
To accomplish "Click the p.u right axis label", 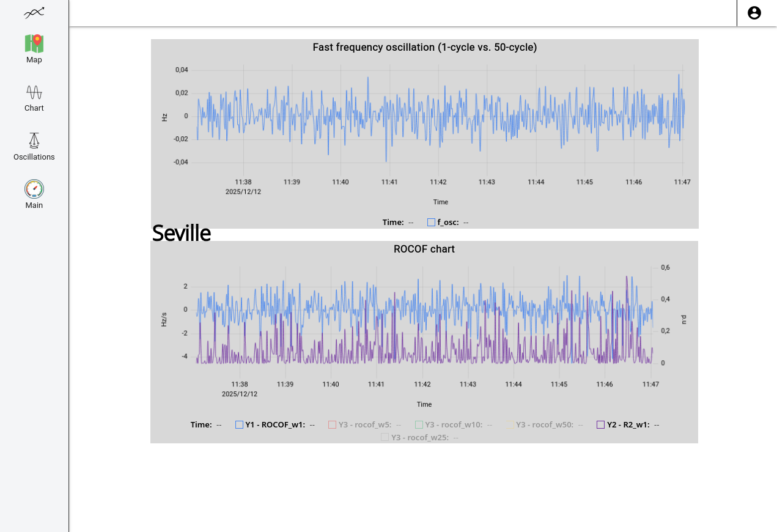I will tap(684, 319).
